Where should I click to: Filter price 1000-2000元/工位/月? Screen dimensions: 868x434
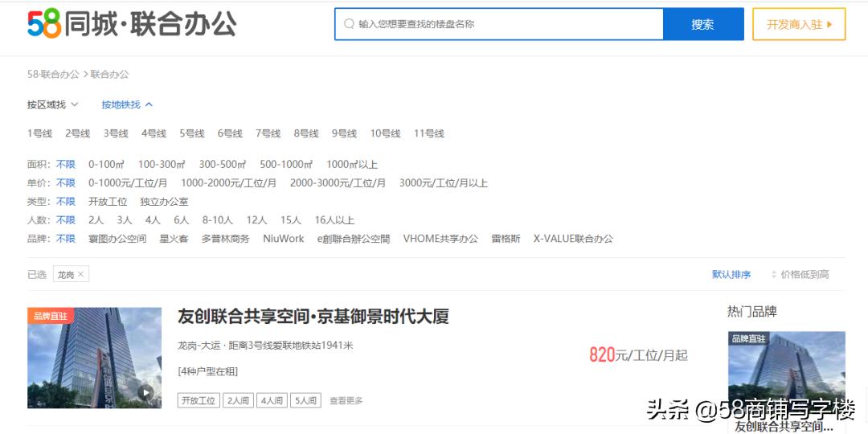tap(228, 183)
